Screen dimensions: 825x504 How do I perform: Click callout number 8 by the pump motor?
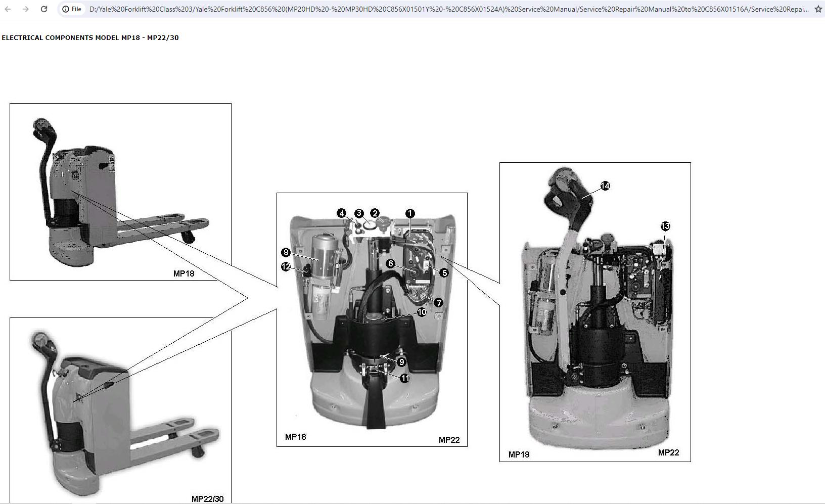[286, 252]
